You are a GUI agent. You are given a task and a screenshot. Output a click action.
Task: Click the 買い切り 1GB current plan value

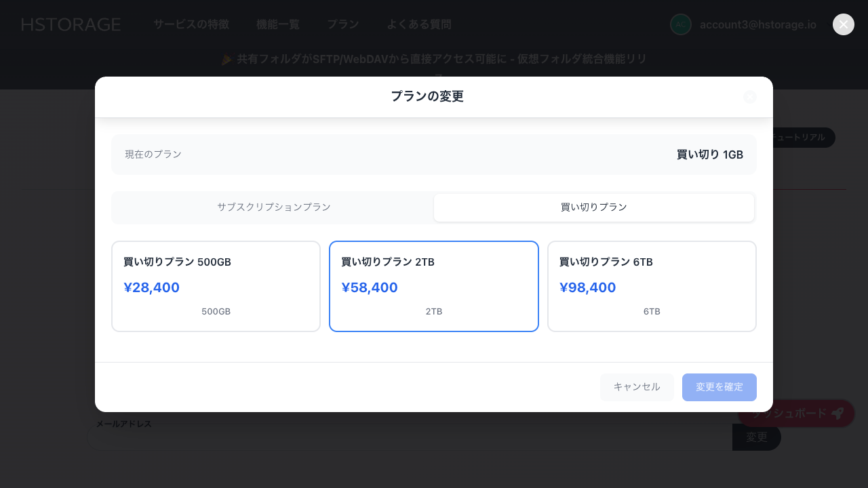pyautogui.click(x=710, y=155)
